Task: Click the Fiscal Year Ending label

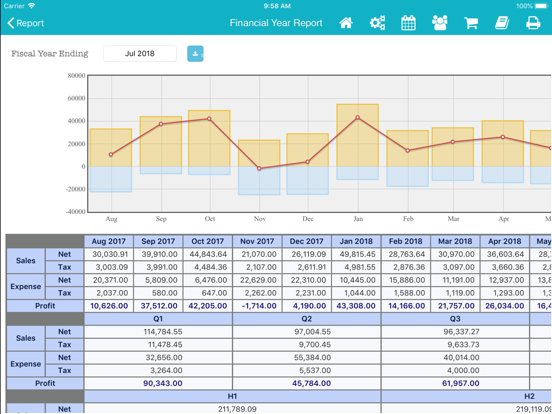Action: point(50,54)
